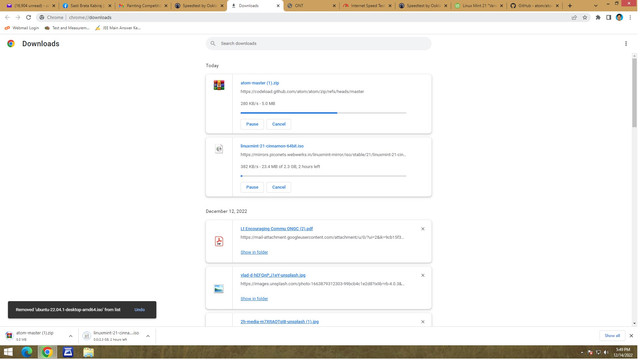Click the Chrome logo beside Downloads title

[x=11, y=44]
